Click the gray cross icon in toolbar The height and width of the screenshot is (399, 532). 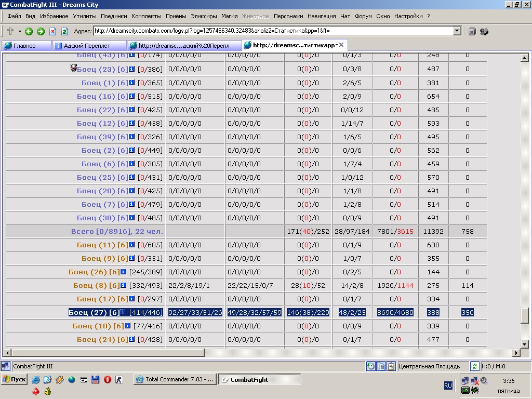tap(10, 31)
